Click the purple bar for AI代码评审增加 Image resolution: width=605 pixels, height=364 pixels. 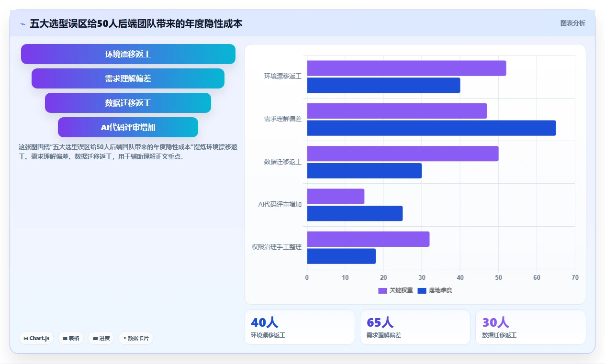[336, 196]
